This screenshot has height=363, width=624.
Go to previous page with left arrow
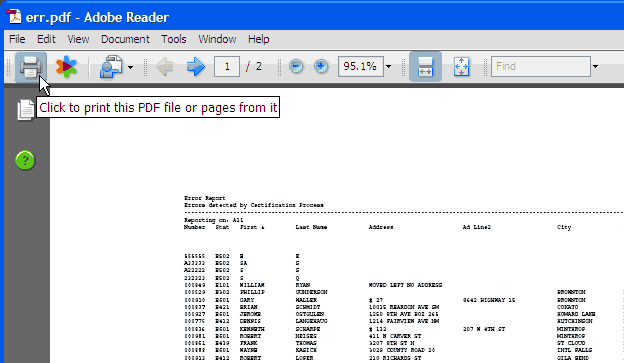(x=165, y=66)
